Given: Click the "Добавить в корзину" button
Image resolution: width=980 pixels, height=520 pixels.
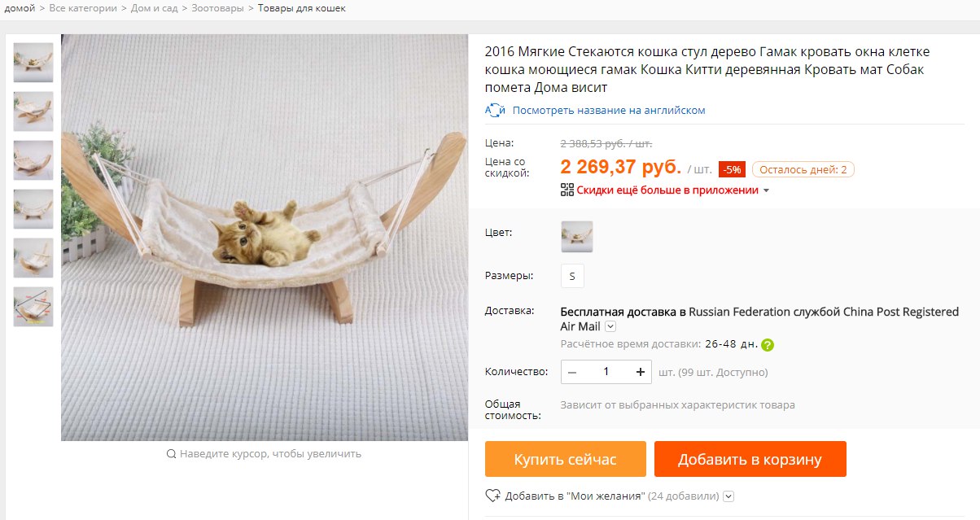Looking at the screenshot, I should tap(750, 459).
